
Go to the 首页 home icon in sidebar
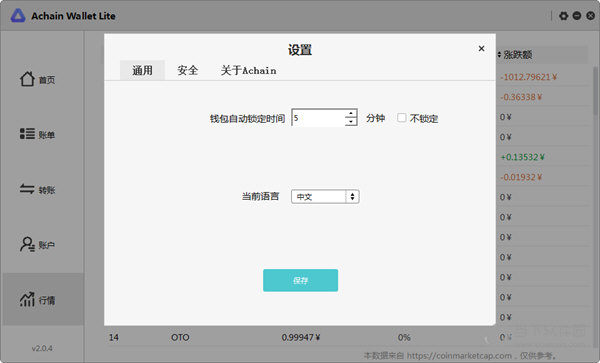(x=27, y=79)
